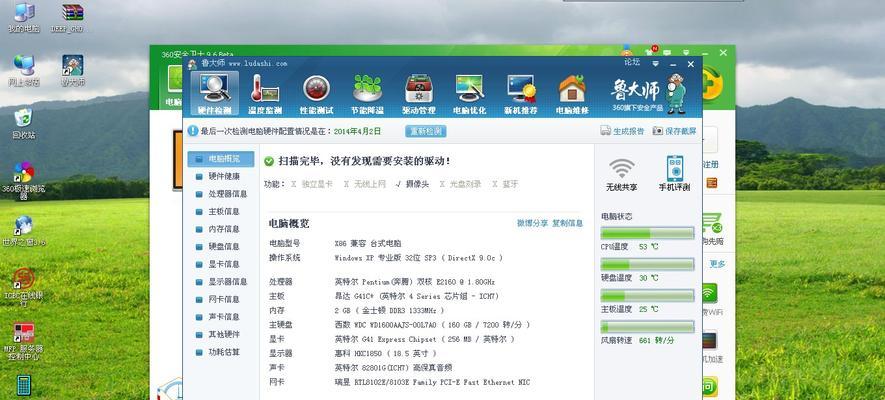Click the 复制信息 copy info link
The height and width of the screenshot is (400, 885).
coord(567,223)
